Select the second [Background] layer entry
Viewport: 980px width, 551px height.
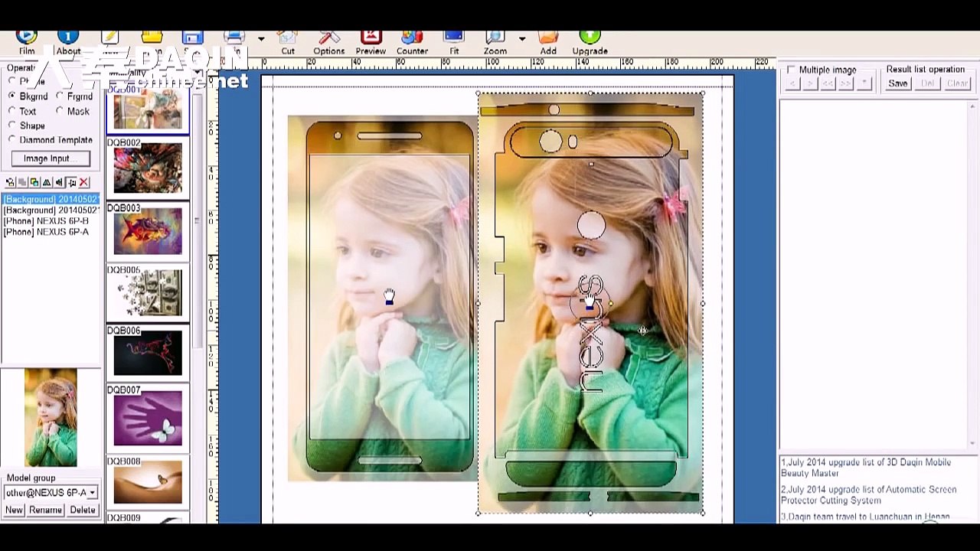tap(51, 210)
